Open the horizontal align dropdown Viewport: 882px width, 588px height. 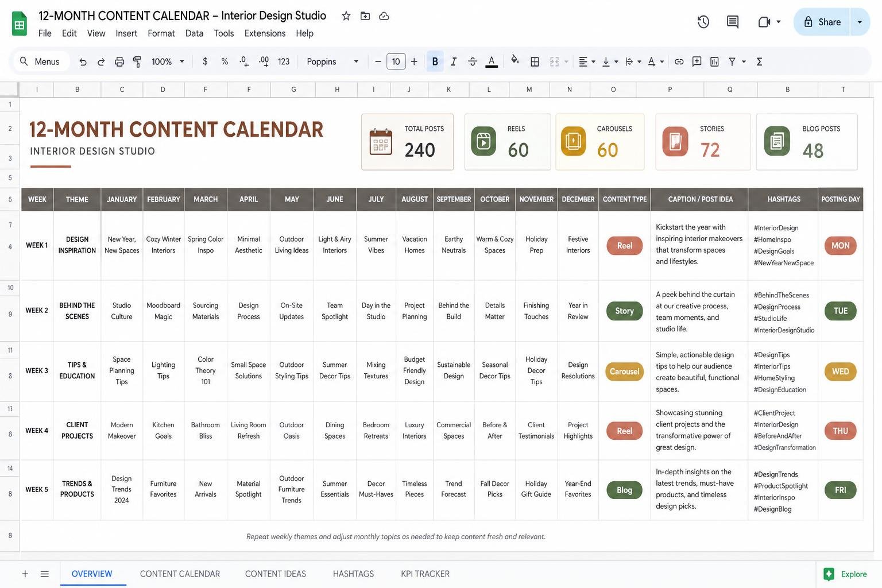pos(586,61)
